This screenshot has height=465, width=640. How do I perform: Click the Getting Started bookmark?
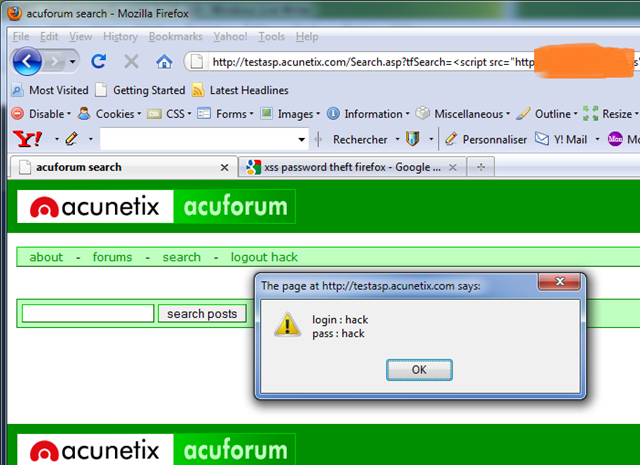tap(140, 90)
